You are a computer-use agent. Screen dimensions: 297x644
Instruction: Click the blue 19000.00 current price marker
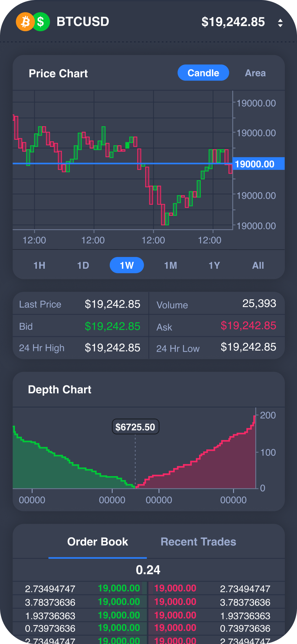258,164
